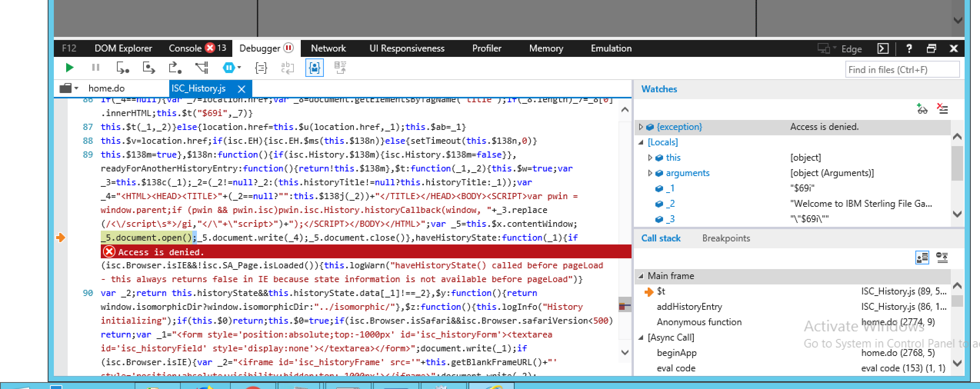This screenshot has width=980, height=389.
Task: Expand the {exception} watch entry
Action: (x=641, y=127)
